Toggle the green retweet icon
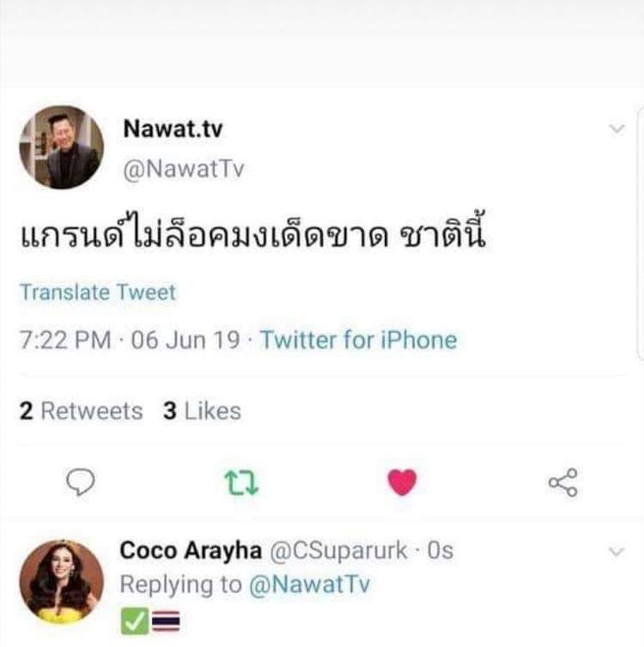This screenshot has height=647, width=644. [x=241, y=482]
